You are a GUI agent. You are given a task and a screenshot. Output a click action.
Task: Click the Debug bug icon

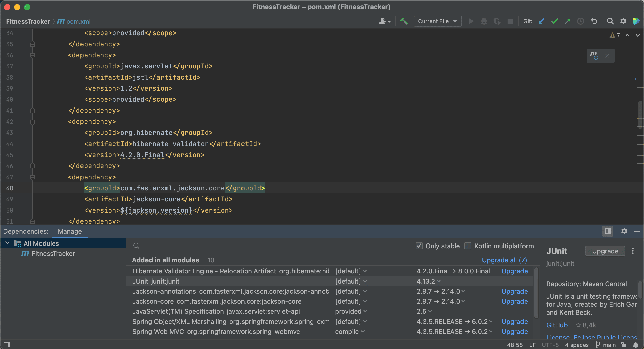484,21
